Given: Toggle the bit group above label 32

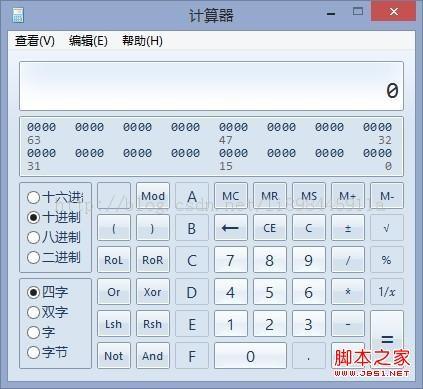Looking at the screenshot, I should 377,127.
